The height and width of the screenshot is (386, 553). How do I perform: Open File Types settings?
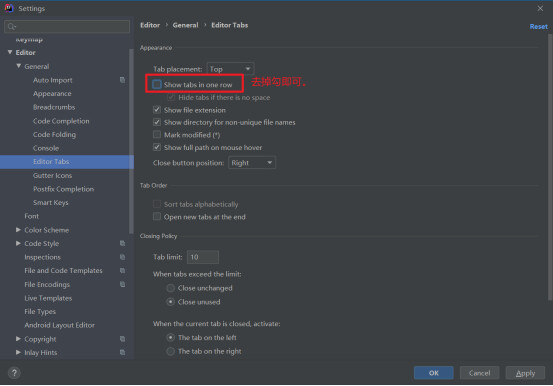[x=40, y=312]
